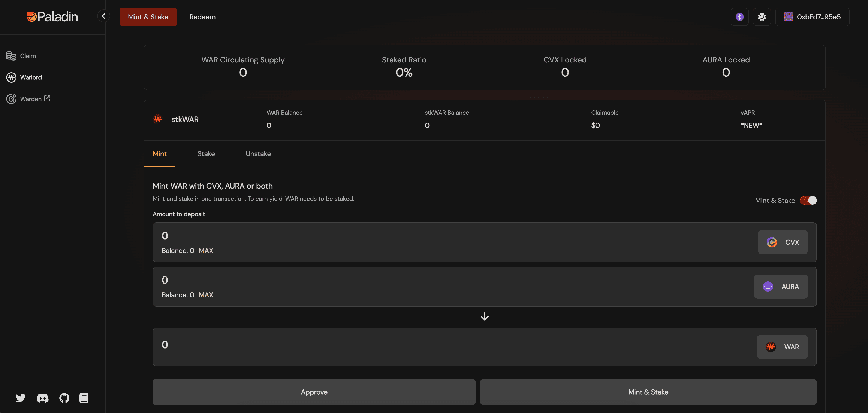Click the CVX token icon
The image size is (868, 413).
(x=772, y=242)
